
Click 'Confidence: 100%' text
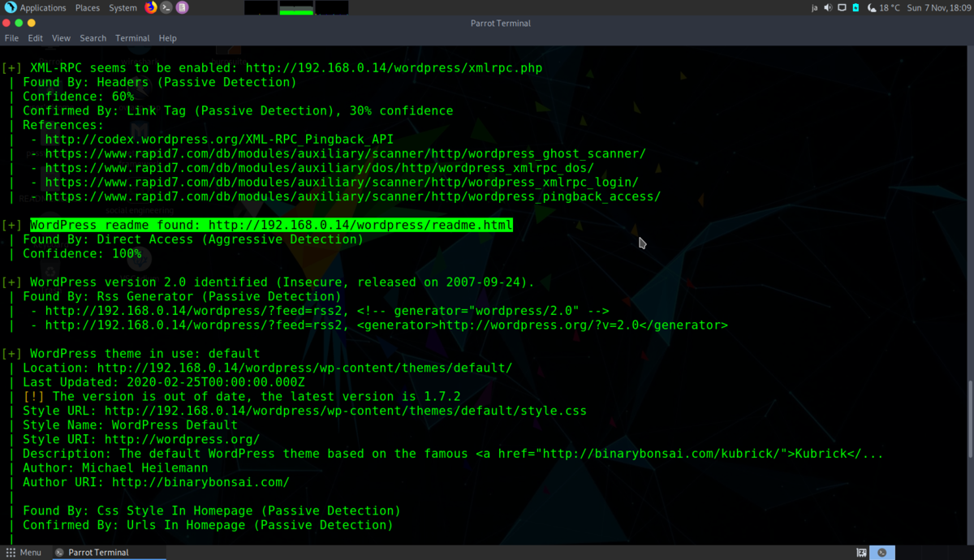click(82, 253)
